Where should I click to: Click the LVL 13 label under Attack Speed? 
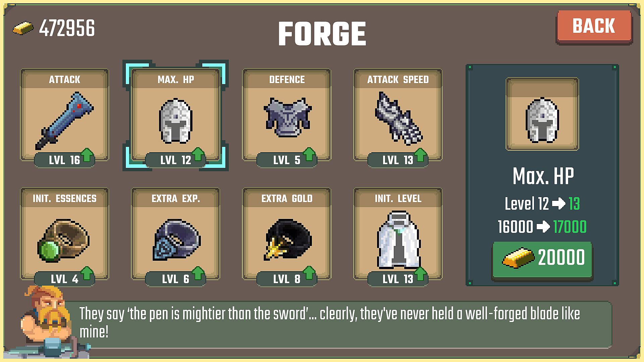click(x=398, y=160)
